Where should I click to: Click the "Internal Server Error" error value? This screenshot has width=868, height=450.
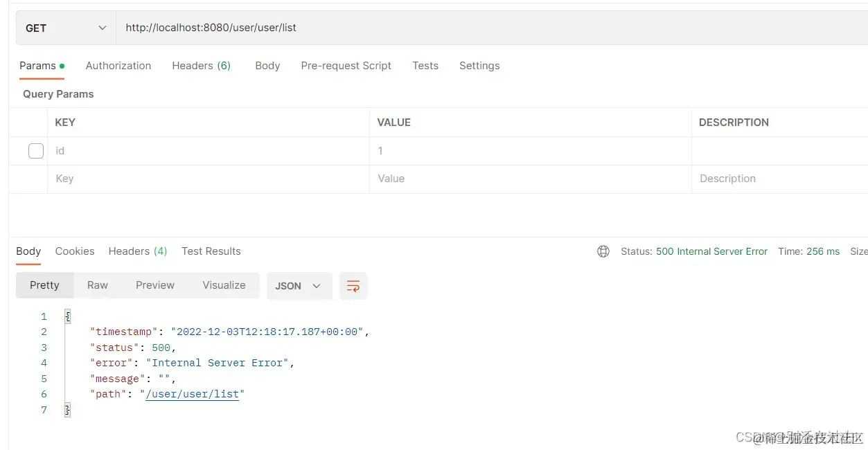point(218,363)
